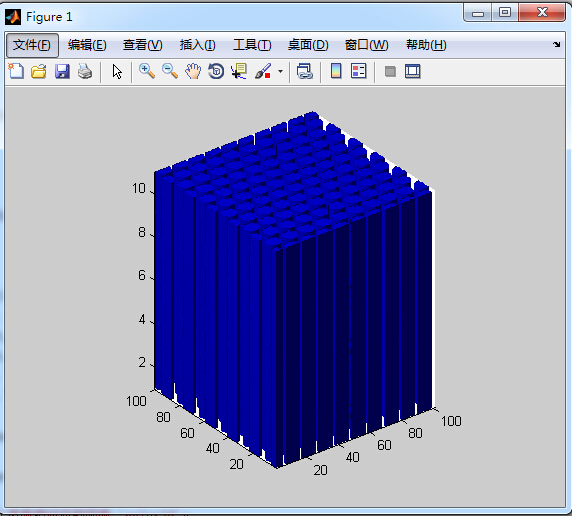Toggle the Edit Plot arrow tool
The image size is (572, 516).
click(x=117, y=71)
